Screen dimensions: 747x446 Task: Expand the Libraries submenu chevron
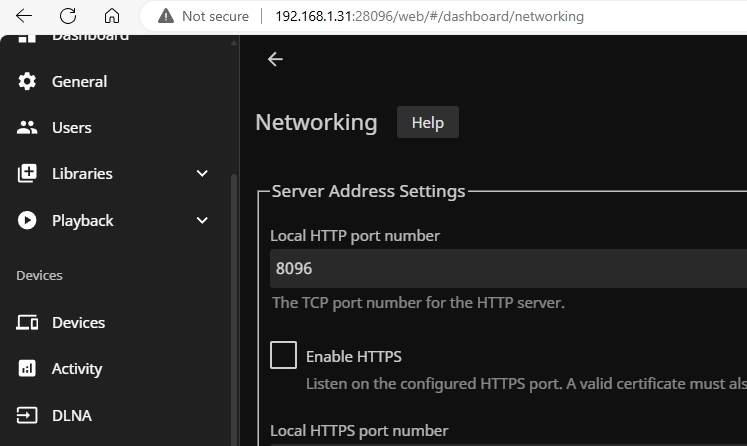coord(202,173)
